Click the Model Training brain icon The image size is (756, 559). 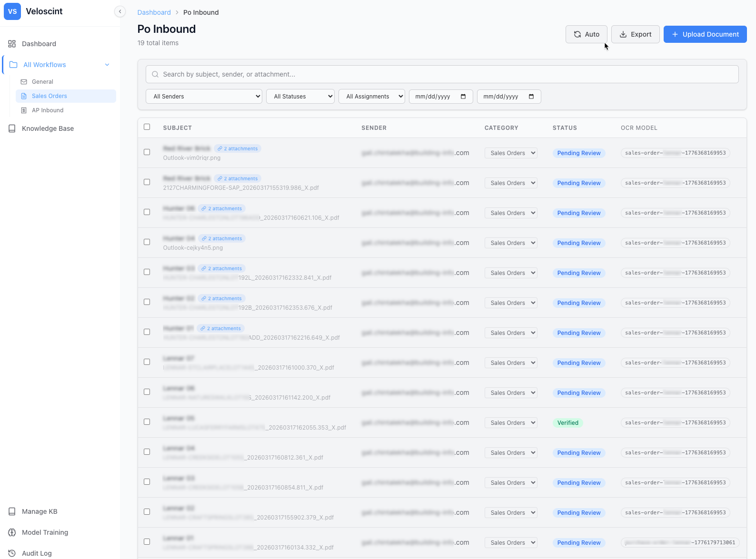tap(12, 532)
